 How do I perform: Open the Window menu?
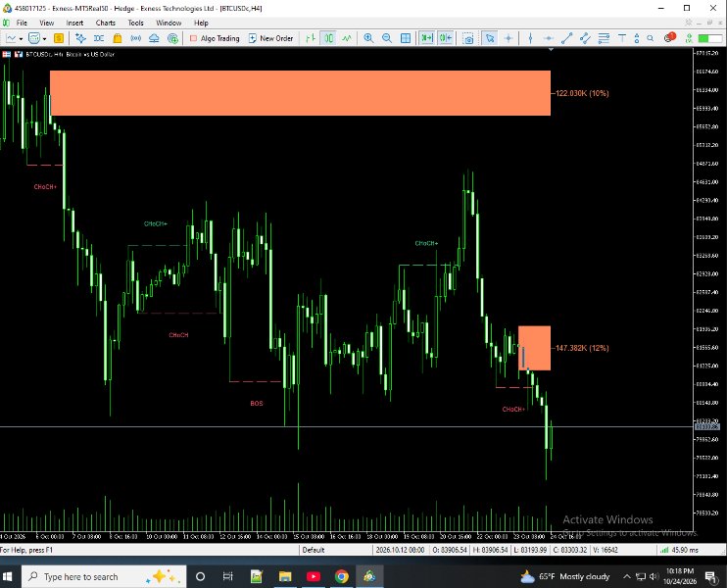coord(169,23)
